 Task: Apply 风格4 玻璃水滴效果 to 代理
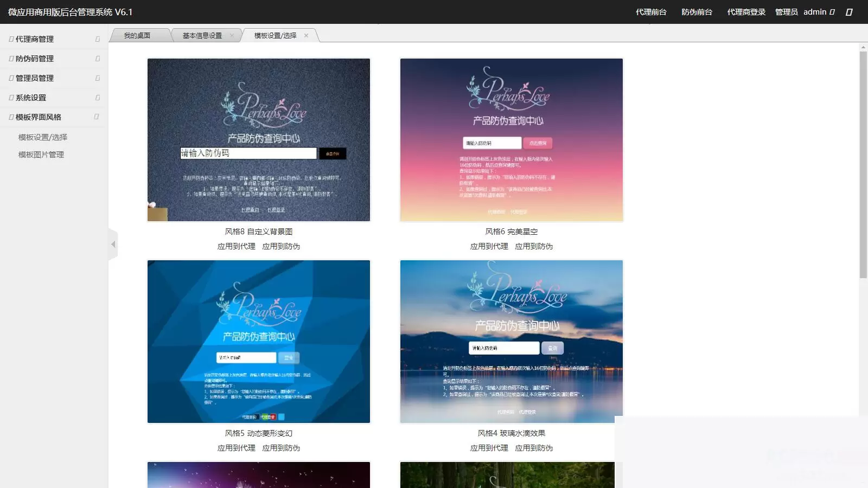pos(489,448)
